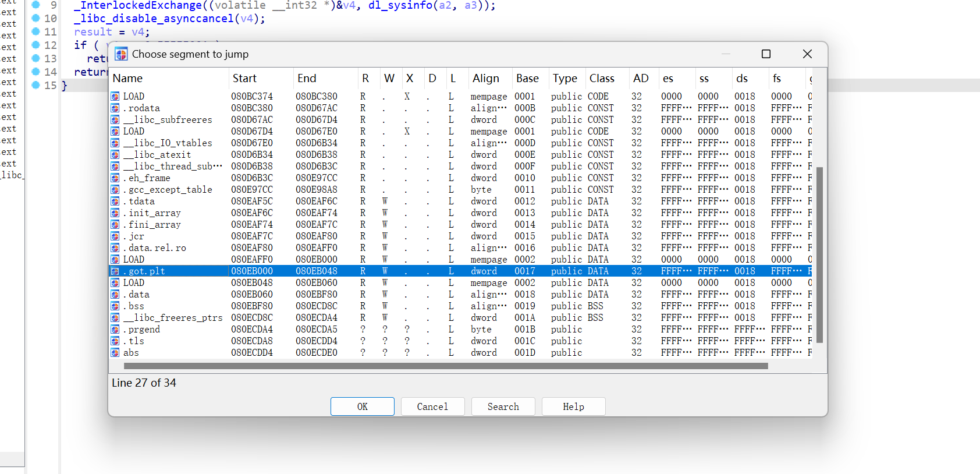The height and width of the screenshot is (474, 980).
Task: Select the ".got.plt" segment name
Action: pyautogui.click(x=144, y=271)
